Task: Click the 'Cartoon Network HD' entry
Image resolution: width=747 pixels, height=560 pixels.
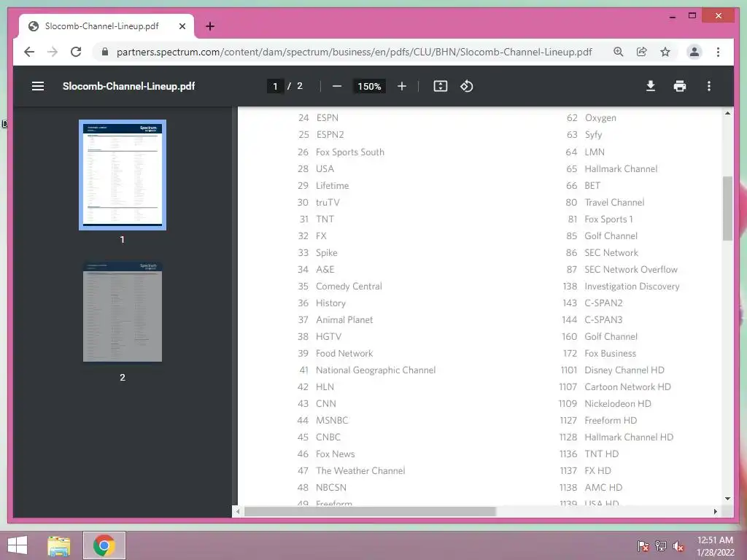Action: tap(627, 386)
